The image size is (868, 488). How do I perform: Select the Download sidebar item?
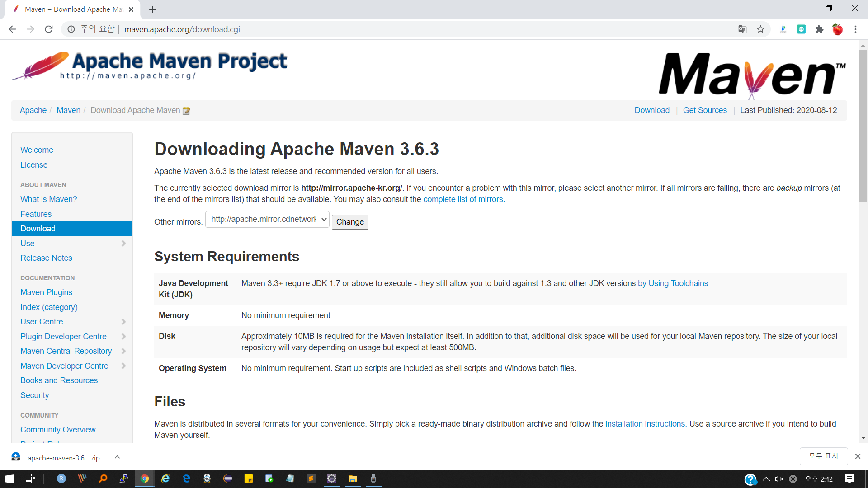pyautogui.click(x=72, y=229)
